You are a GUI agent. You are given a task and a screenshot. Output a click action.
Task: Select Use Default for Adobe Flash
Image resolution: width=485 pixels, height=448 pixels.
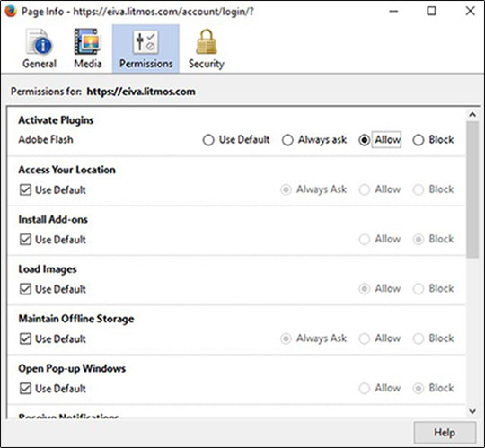[208, 140]
